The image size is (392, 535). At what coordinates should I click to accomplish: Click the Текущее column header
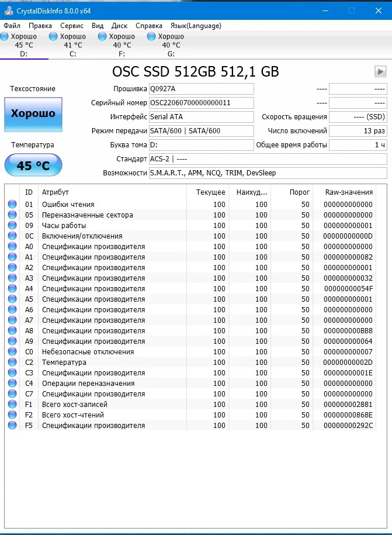tap(208, 192)
